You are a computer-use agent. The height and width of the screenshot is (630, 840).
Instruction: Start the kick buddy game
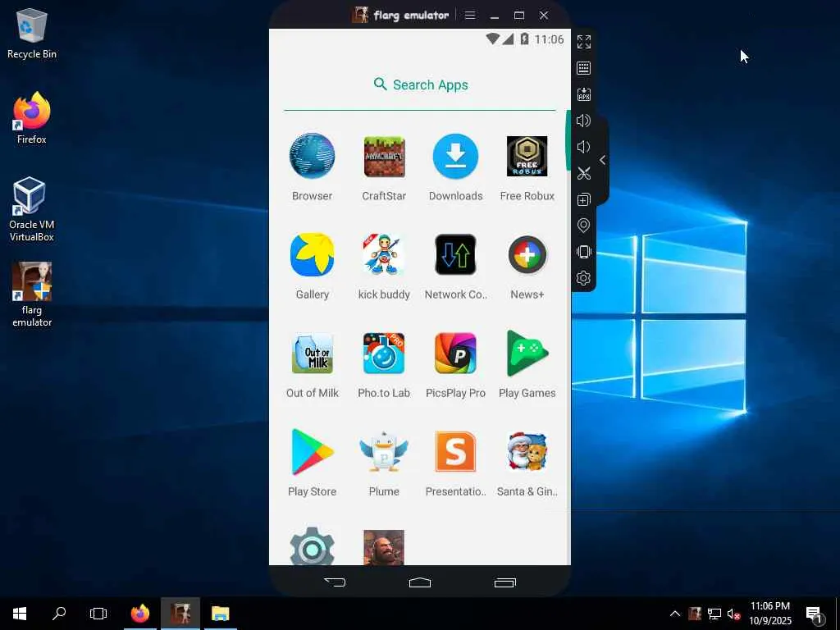pyautogui.click(x=384, y=254)
